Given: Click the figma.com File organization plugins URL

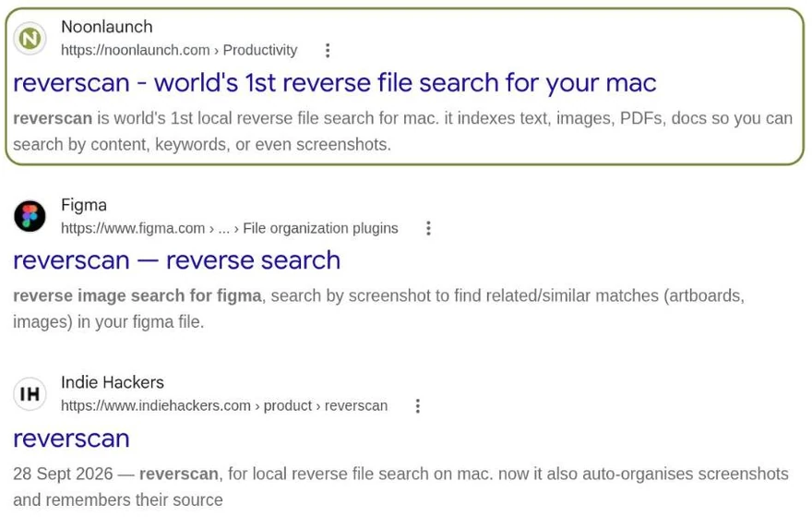Looking at the screenshot, I should point(230,228).
